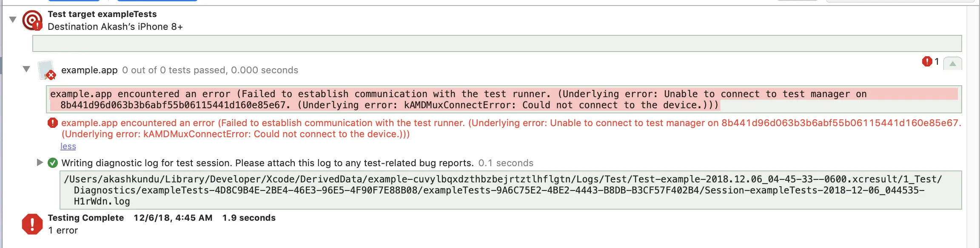Click "Destination Akash's iPhone 8+" label
This screenshot has width=980, height=248.
point(115,27)
